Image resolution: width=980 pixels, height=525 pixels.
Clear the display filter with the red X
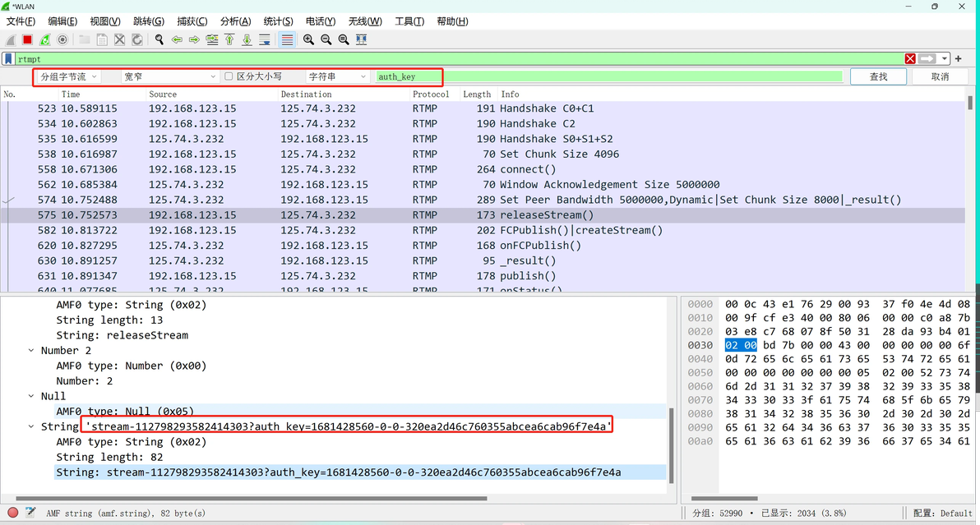[910, 58]
